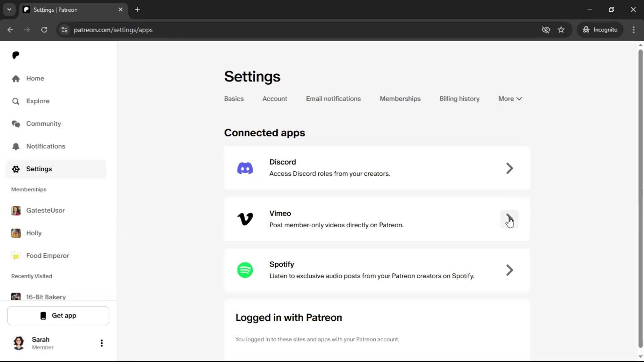Click the Patreon logo in sidebar

click(16, 55)
